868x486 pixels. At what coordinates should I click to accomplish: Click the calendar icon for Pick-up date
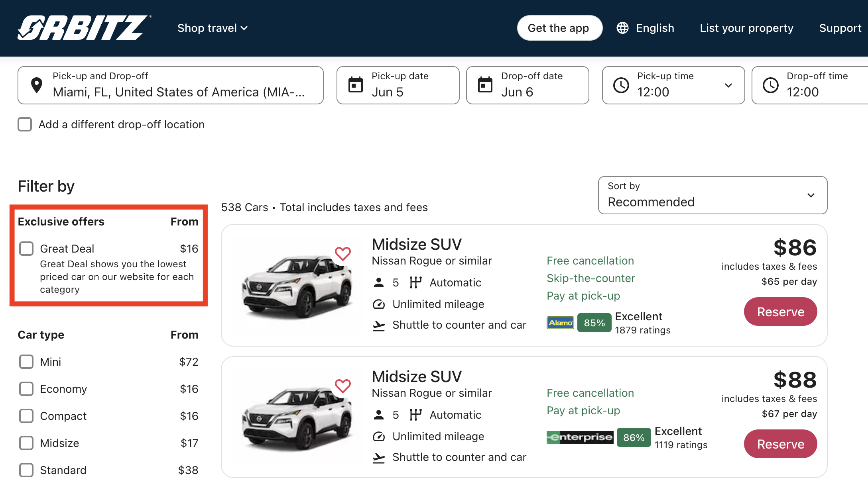point(355,85)
